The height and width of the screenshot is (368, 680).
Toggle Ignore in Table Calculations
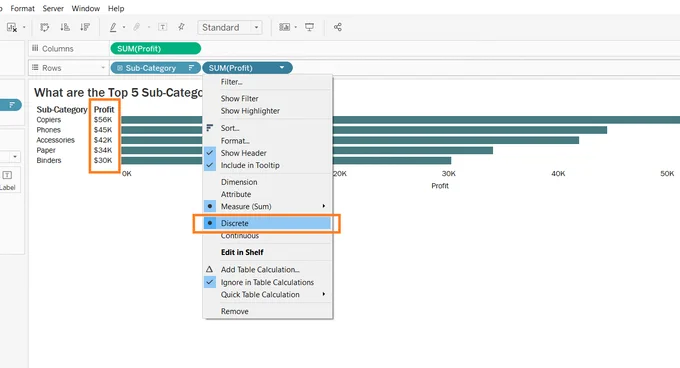click(x=268, y=282)
